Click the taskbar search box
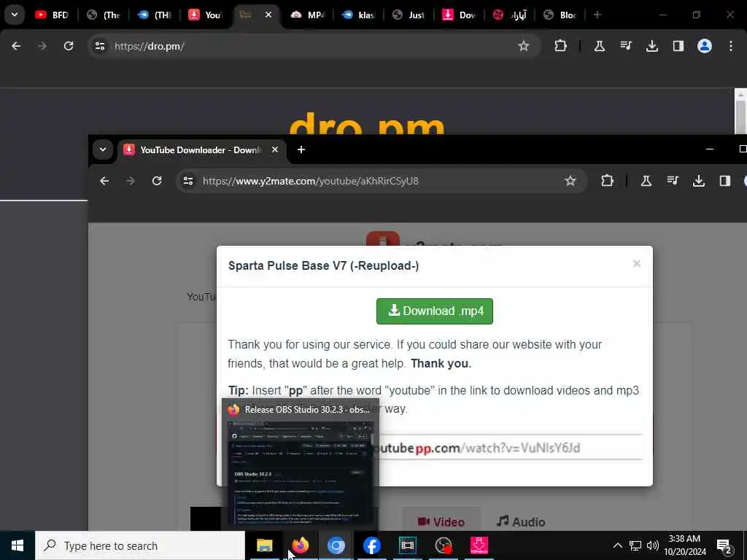This screenshot has height=560, width=747. (140, 545)
